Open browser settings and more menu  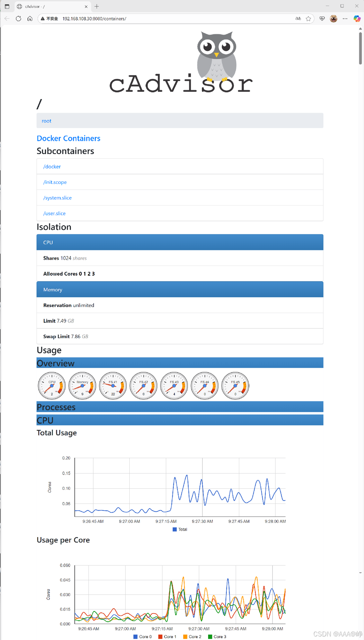pyautogui.click(x=345, y=18)
